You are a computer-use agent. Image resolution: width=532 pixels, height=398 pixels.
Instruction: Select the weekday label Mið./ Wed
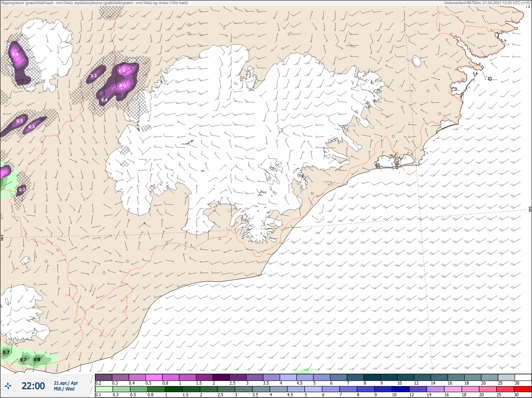coord(64,389)
